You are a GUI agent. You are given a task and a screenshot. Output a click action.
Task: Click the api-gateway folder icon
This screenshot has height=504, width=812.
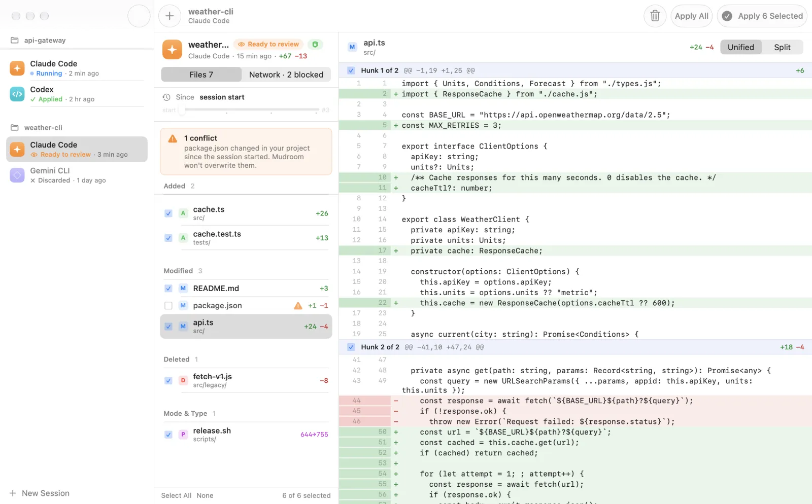point(15,40)
